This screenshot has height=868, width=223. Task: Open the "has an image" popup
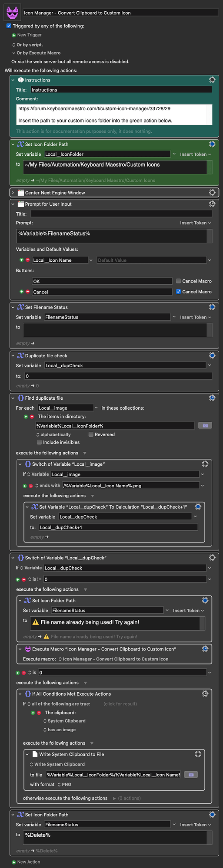coord(59,730)
